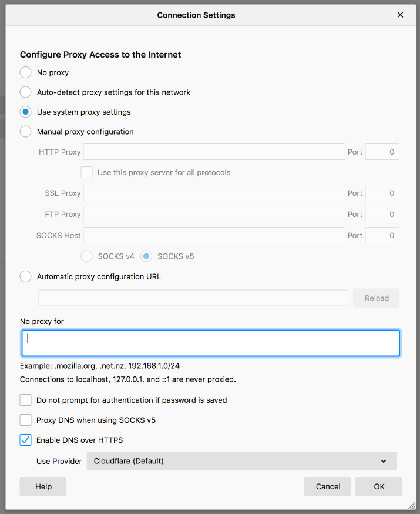Viewport: 420px width, 514px height.
Task: Select Automatic proxy configuration URL option
Action: click(x=25, y=276)
